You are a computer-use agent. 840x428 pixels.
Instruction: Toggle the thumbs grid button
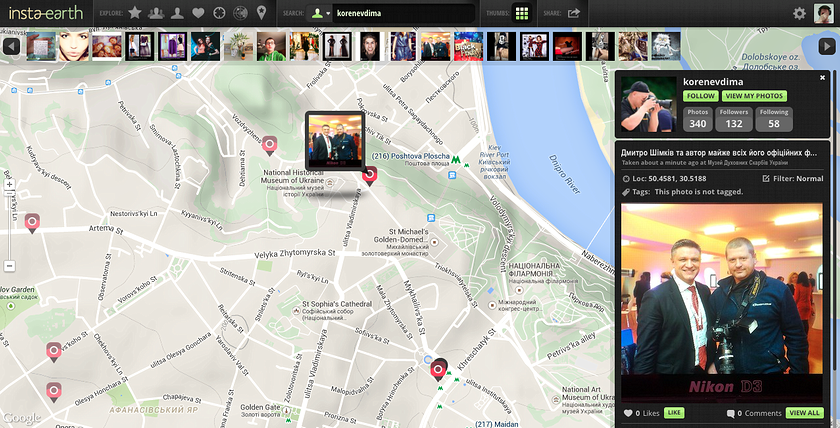coord(522,13)
